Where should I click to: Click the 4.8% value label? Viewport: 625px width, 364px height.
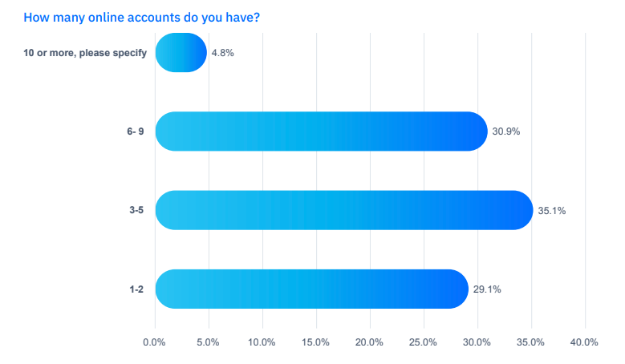coord(223,53)
